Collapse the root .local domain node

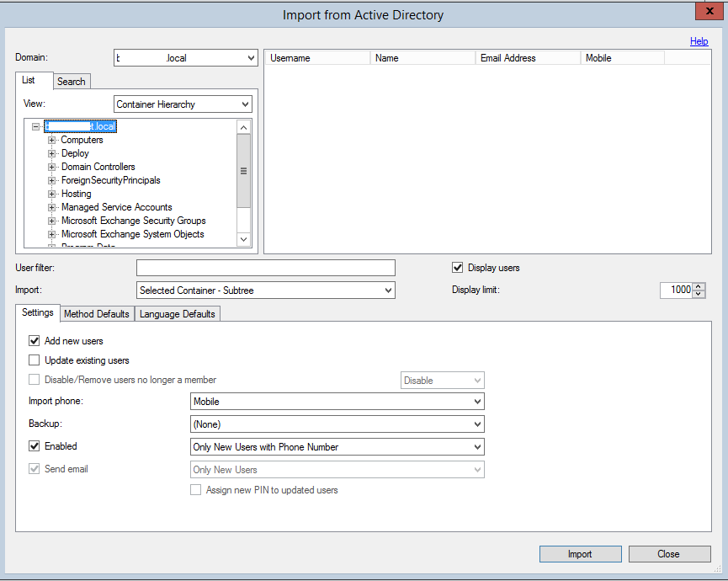pyautogui.click(x=35, y=127)
